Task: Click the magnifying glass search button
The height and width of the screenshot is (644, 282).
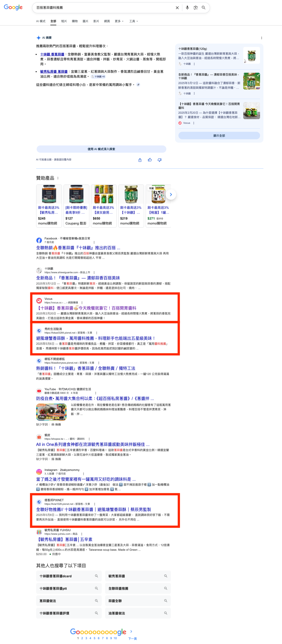Action: 203,8
